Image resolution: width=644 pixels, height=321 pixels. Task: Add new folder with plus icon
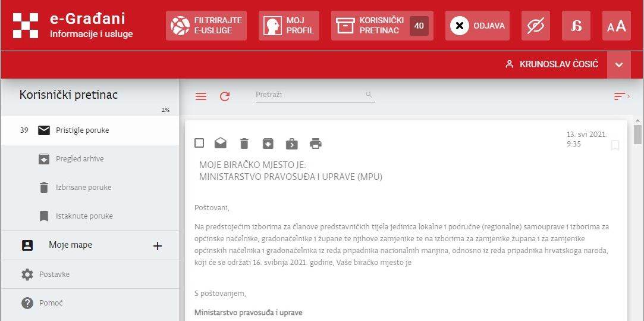158,246
